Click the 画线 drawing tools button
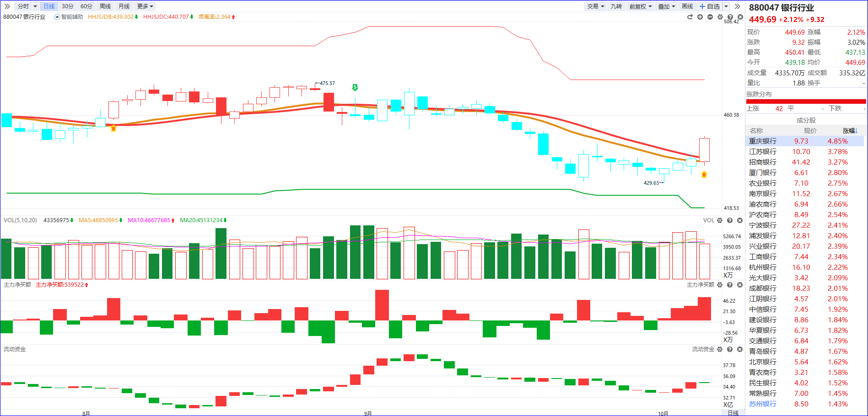 pyautogui.click(x=687, y=6)
